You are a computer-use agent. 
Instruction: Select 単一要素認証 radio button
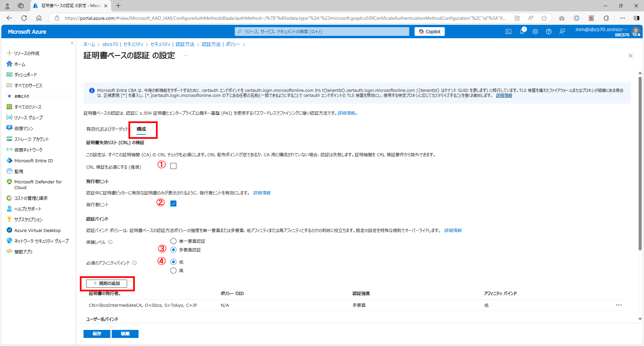click(x=173, y=241)
